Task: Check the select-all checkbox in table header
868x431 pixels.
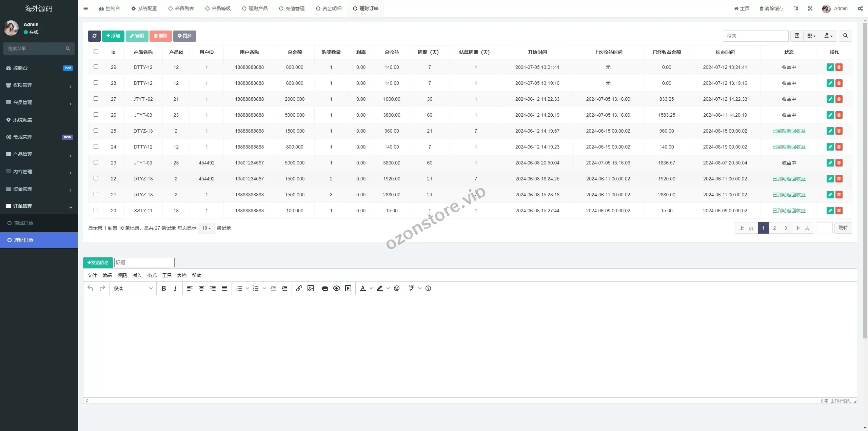Action: point(96,52)
